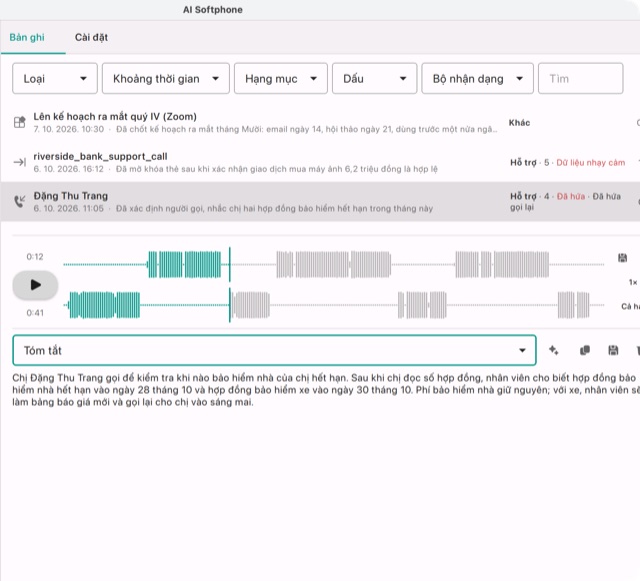Click the incoming call icon for Đặng Thu Trang

pos(20,201)
